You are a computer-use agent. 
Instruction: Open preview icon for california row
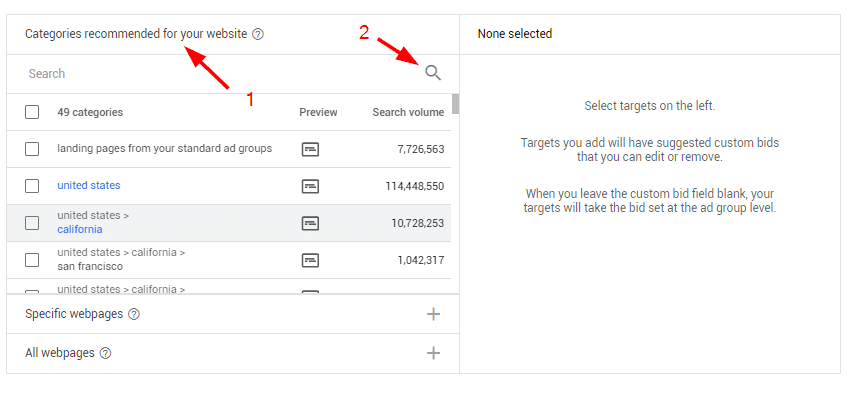310,223
